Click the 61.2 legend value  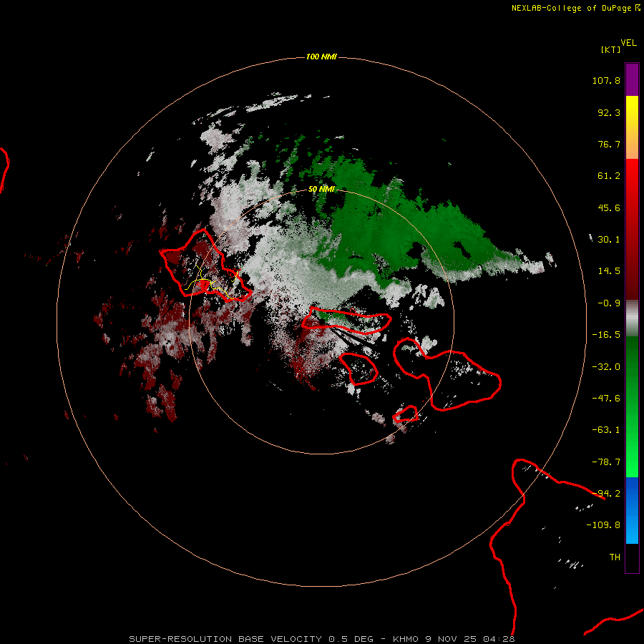point(609,176)
